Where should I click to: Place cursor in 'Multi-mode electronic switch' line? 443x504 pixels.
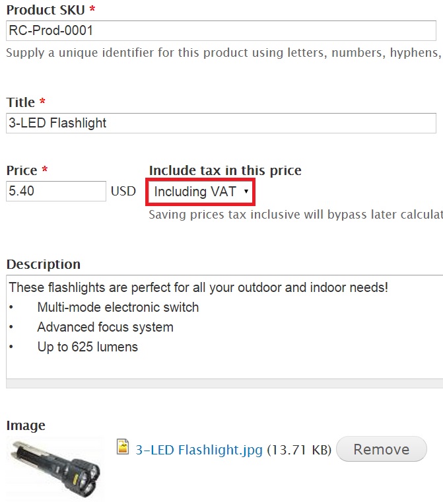point(118,307)
